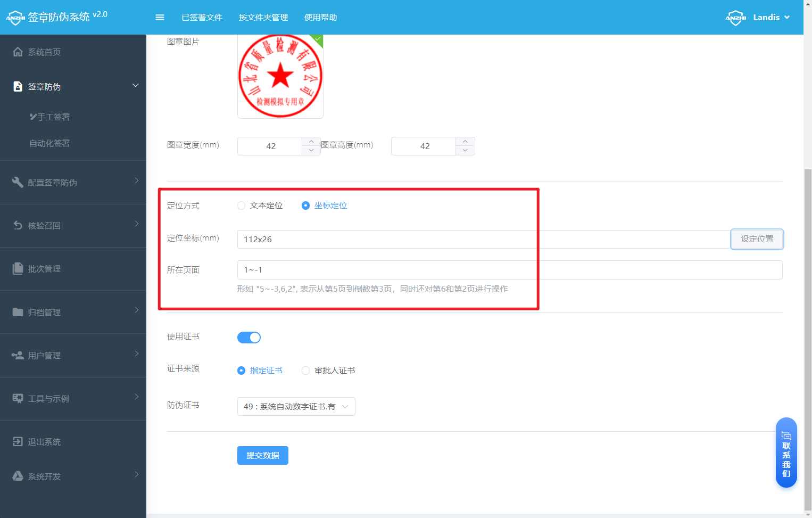The width and height of the screenshot is (812, 518).
Task: Open 配置签章防伪 wrench icon
Action: click(18, 182)
